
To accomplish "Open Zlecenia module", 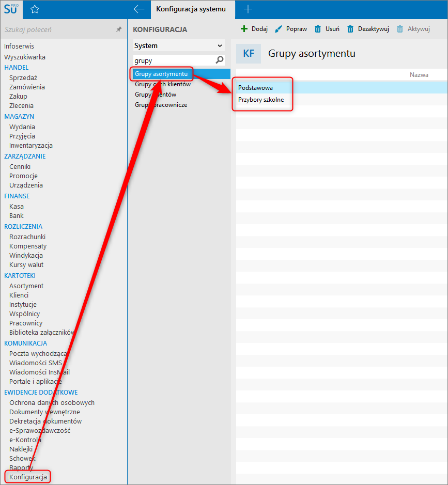I will tap(21, 105).
